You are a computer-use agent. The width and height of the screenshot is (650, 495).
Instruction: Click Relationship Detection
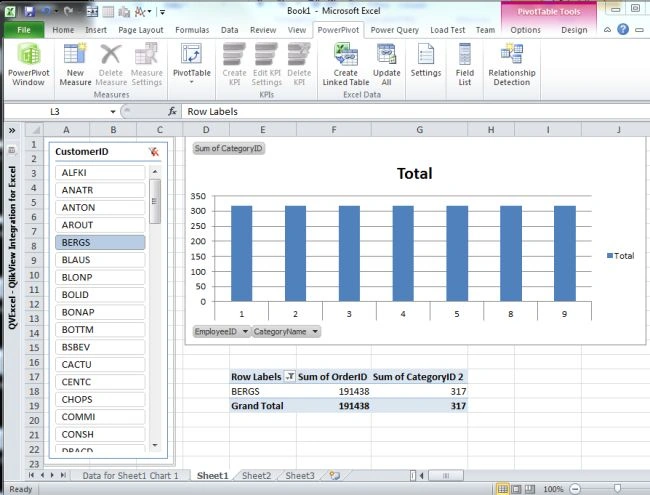pos(512,64)
